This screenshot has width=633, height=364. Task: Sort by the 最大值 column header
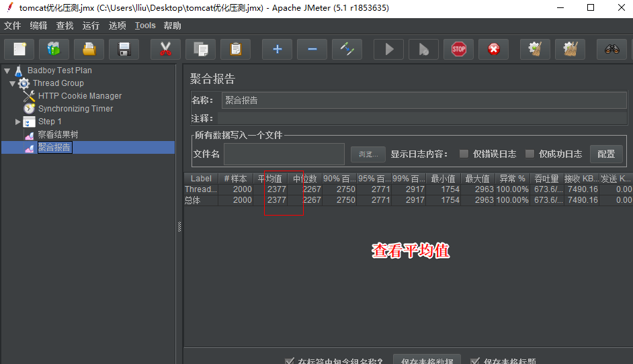click(x=478, y=179)
